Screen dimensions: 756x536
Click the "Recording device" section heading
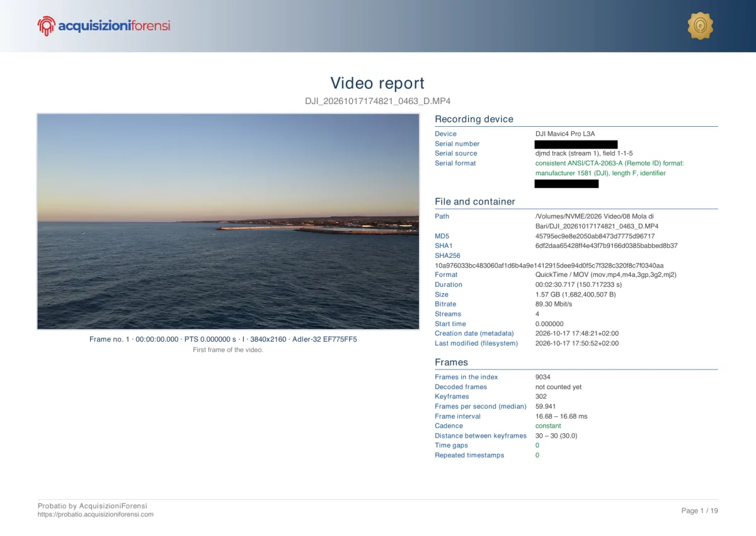coord(474,119)
